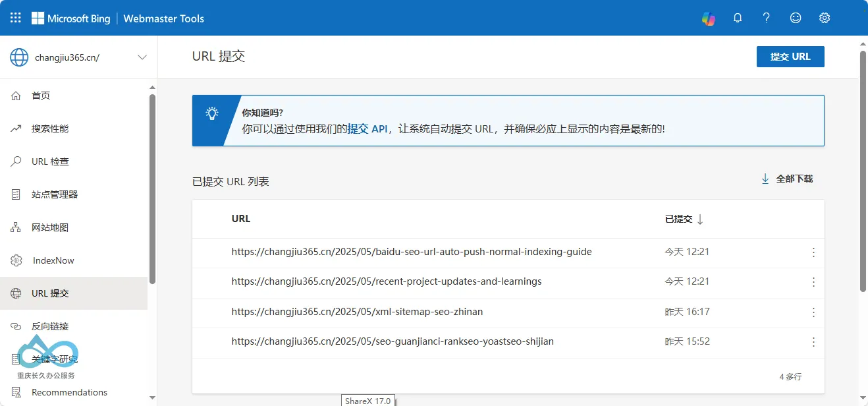Screen dimensions: 868x406
Task: Click the URL column header
Action: (x=241, y=219)
